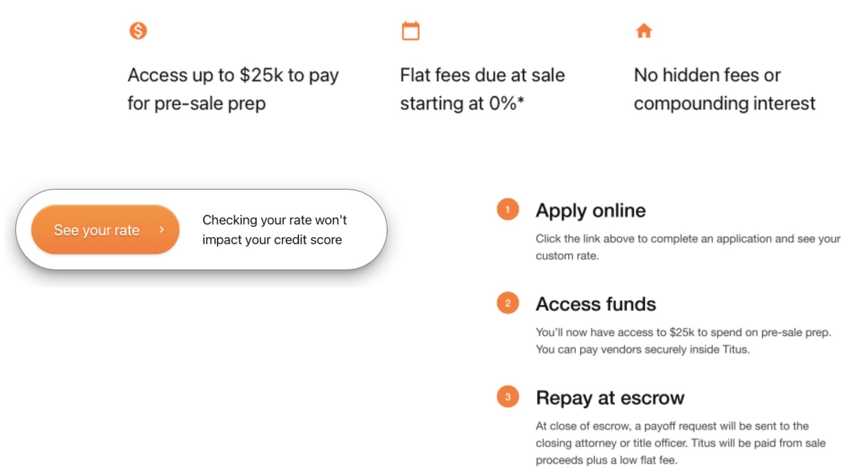
Task: Click the orange house icon
Action: [x=644, y=31]
